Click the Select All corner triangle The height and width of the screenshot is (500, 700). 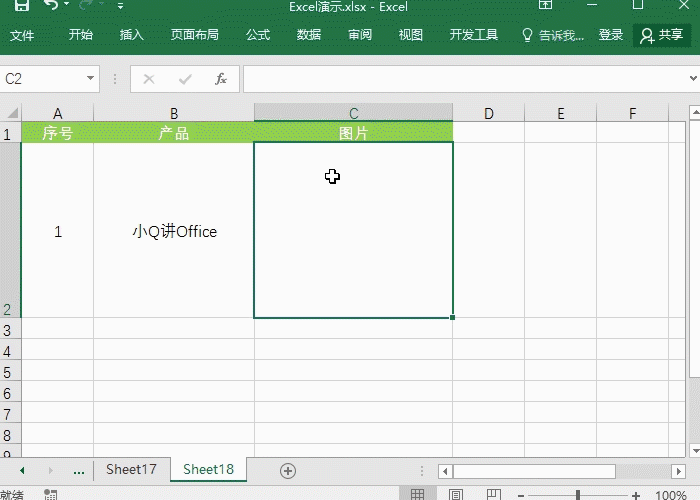pyautogui.click(x=11, y=113)
